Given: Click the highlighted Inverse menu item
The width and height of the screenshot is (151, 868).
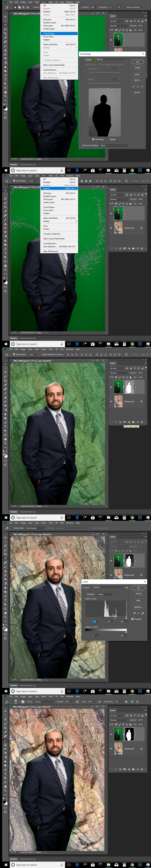Looking at the screenshot, I should (x=59, y=188).
